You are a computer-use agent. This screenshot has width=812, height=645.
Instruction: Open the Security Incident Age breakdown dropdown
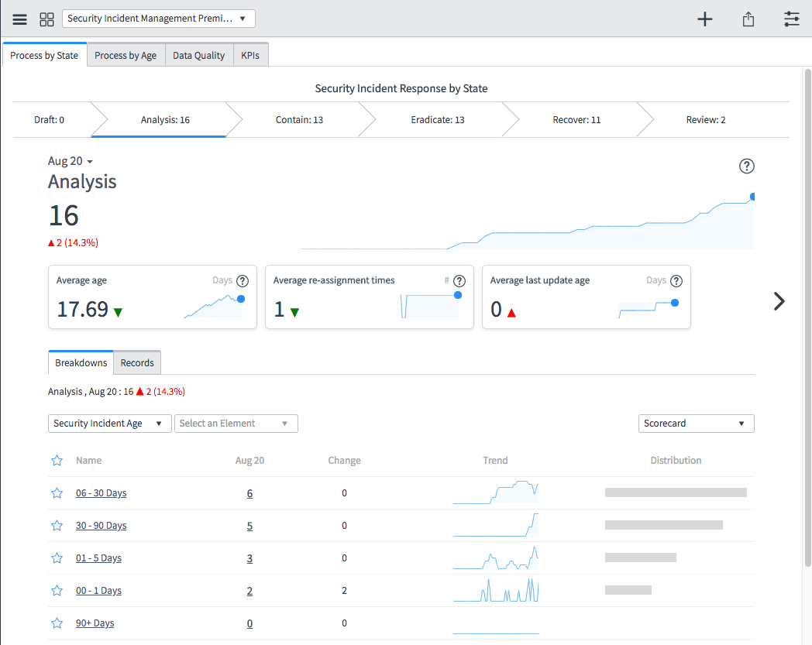click(109, 424)
